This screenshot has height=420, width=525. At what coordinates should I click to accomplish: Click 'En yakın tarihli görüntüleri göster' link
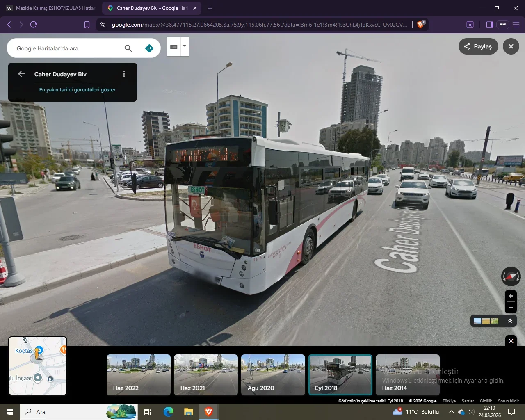point(78,90)
